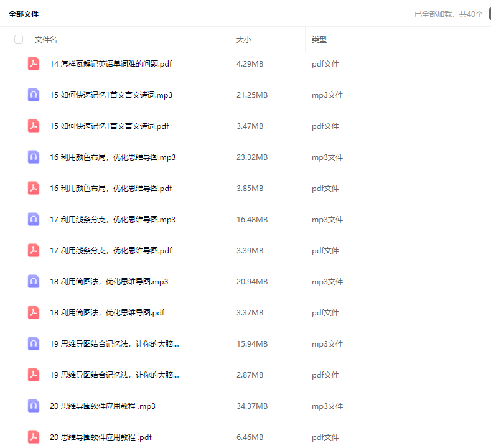Image resolution: width=491 pixels, height=448 pixels.
Task: Sort files by the 大小 column header
Action: click(x=244, y=39)
